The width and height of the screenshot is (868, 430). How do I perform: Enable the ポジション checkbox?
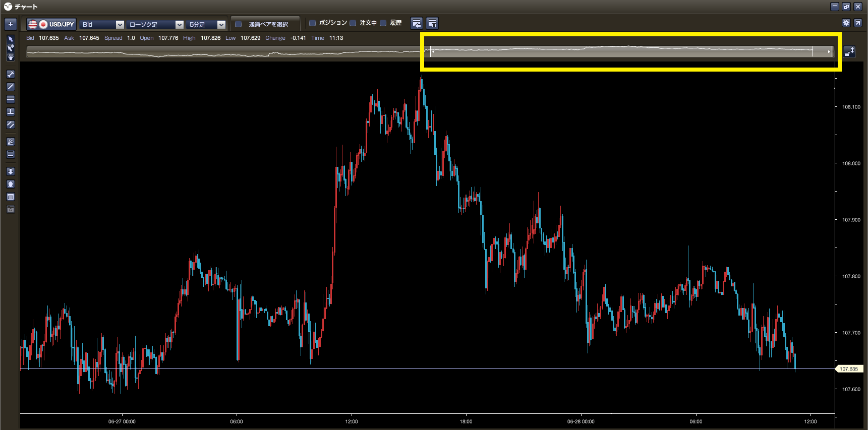(x=312, y=23)
